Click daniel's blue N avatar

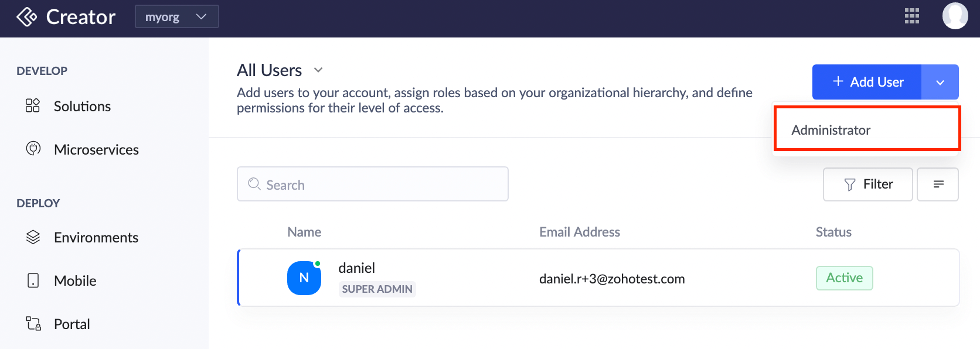coord(304,278)
